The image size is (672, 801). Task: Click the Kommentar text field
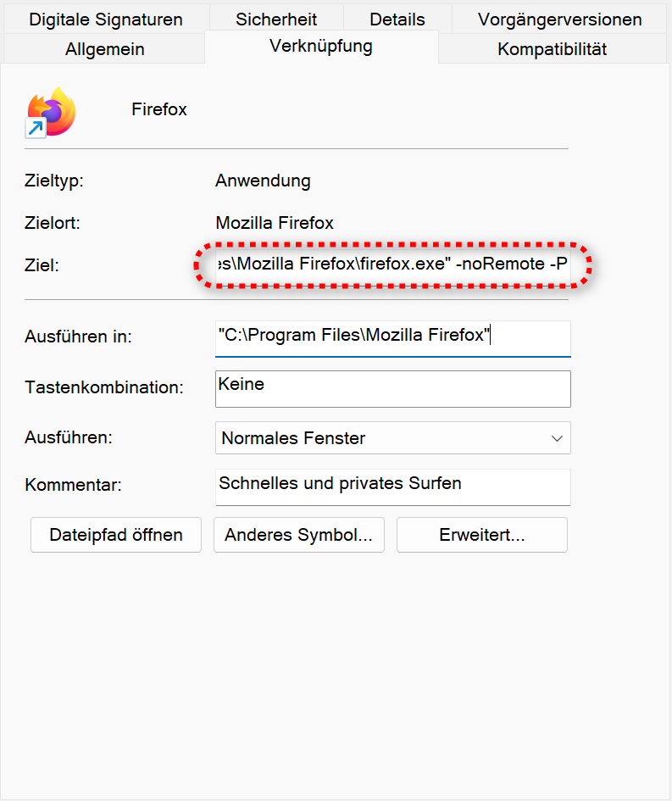[392, 486]
